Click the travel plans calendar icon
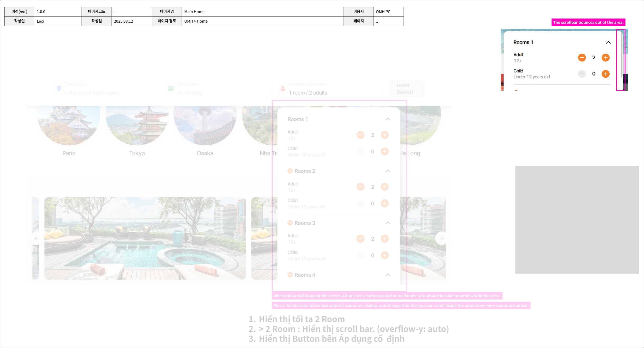The image size is (644, 348). coord(171,88)
